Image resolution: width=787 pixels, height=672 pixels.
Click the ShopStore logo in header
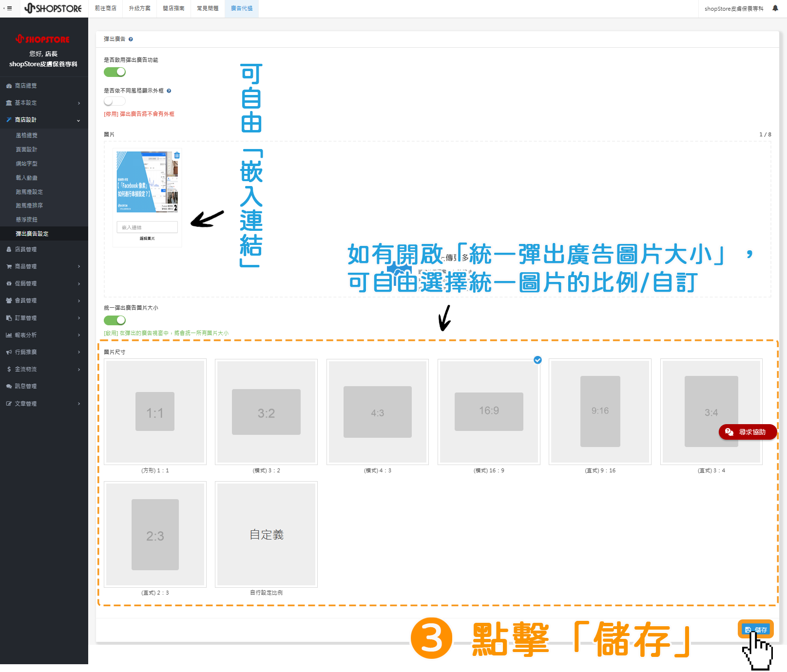(53, 8)
